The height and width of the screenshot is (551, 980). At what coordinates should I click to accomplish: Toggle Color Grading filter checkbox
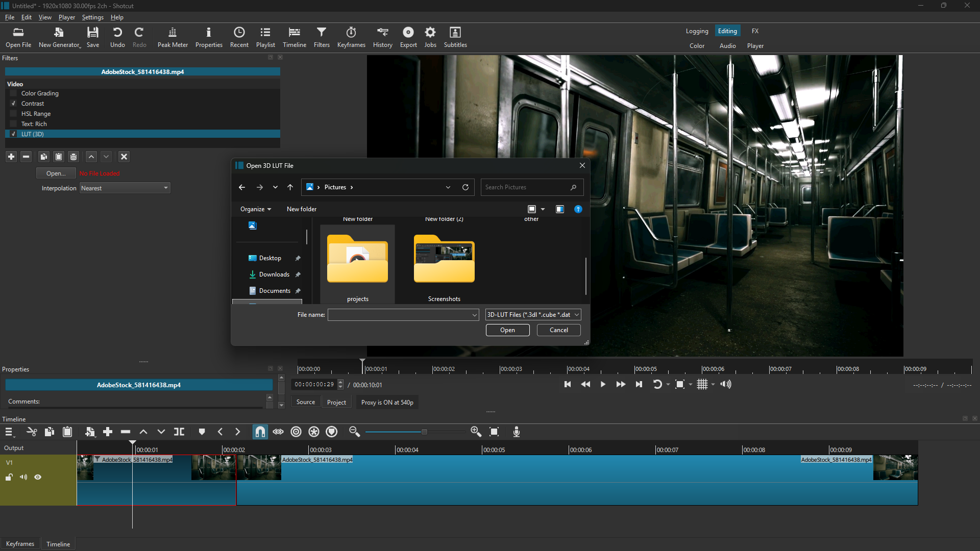click(14, 93)
